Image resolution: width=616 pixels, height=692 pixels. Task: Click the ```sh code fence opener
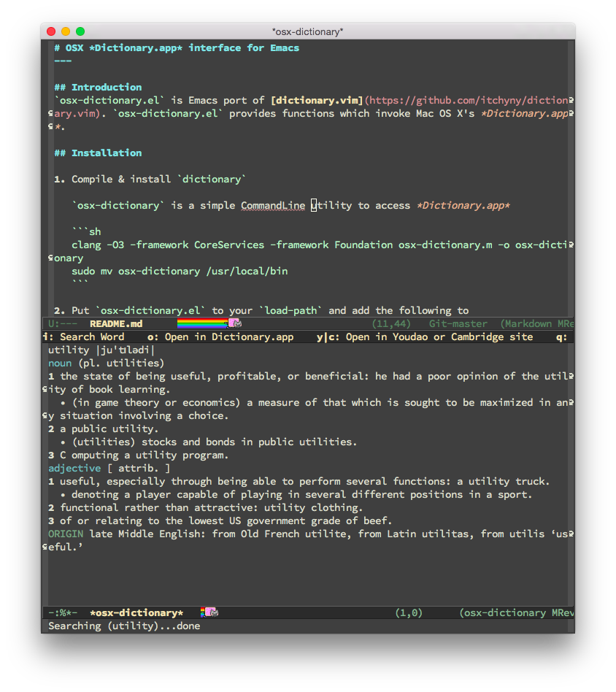(x=86, y=231)
